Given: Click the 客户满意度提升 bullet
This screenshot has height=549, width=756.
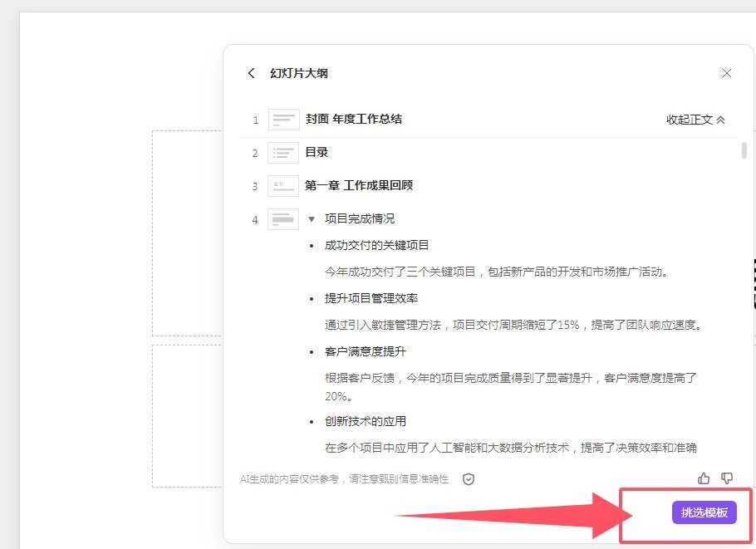Looking at the screenshot, I should click(x=366, y=351).
